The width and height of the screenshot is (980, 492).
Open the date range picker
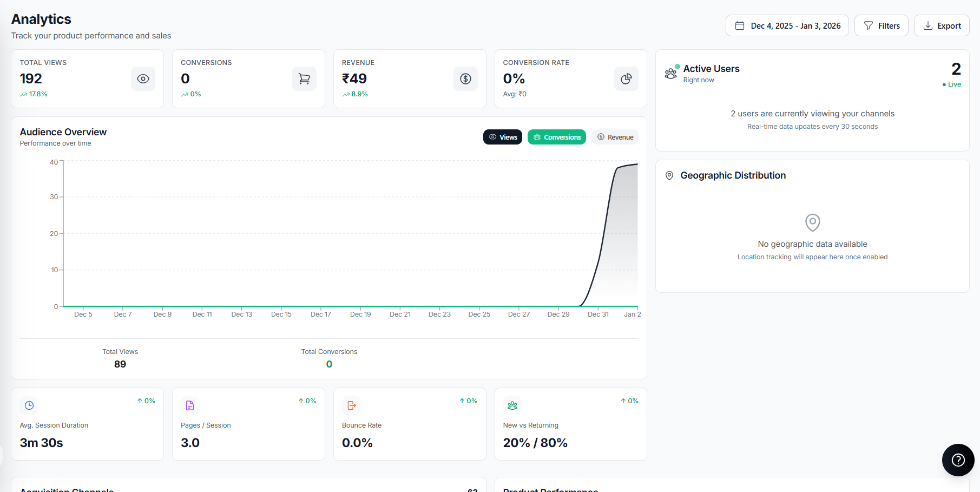(x=787, y=25)
